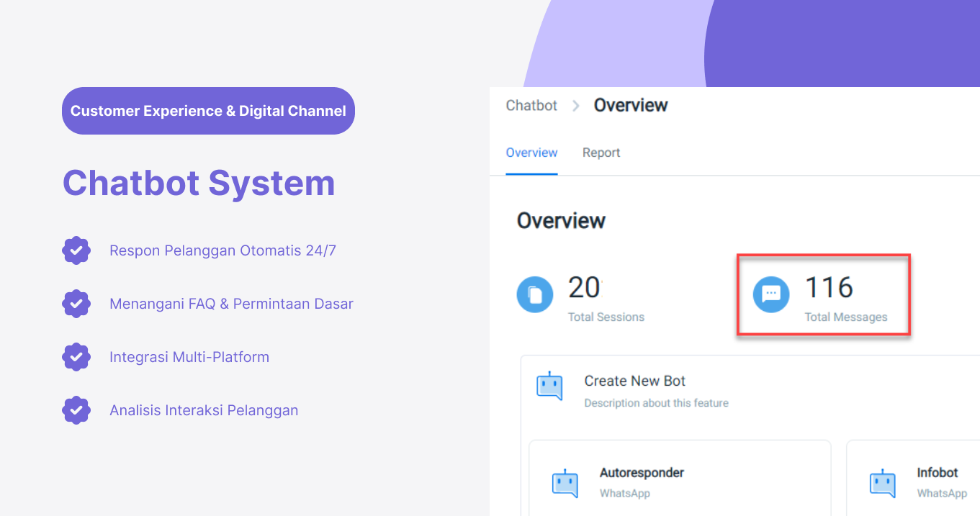Click the Total Sessions document icon
The width and height of the screenshot is (980, 516).
(534, 295)
